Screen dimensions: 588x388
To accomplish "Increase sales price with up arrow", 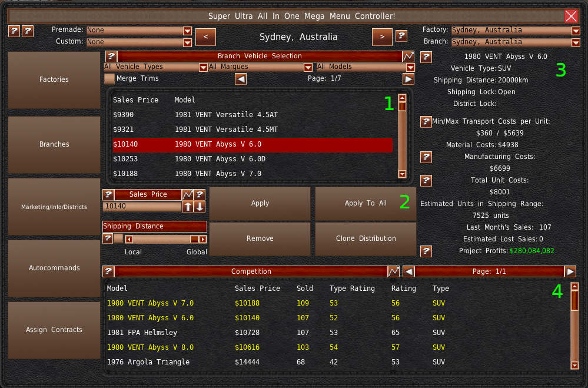I will coord(188,207).
